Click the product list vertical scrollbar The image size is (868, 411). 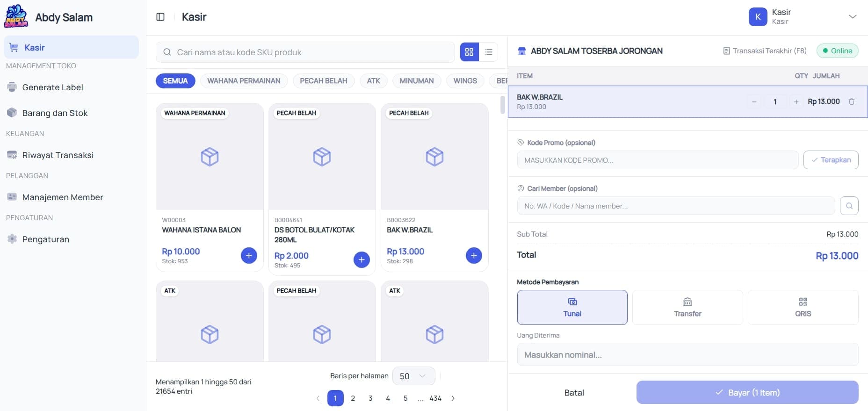tap(503, 105)
